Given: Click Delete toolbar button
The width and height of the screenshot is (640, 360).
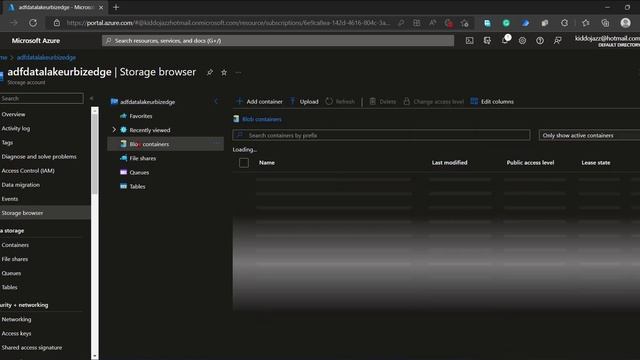Looking at the screenshot, I should 382,101.
